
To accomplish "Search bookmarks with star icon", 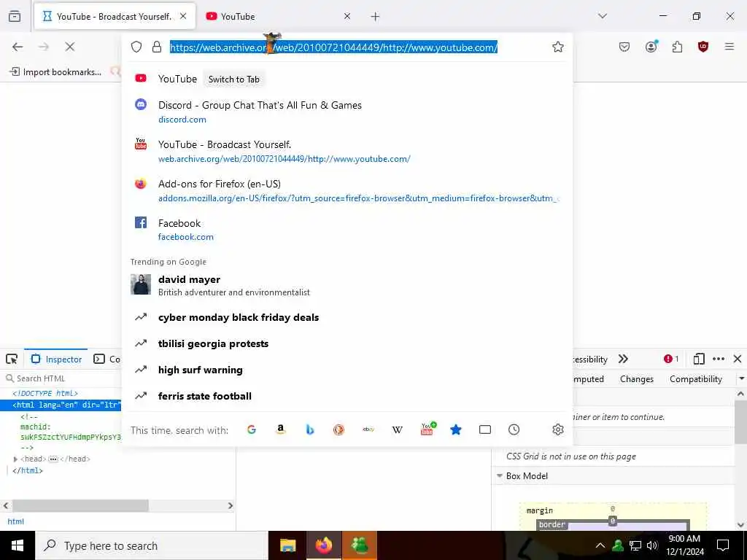I will [456, 429].
